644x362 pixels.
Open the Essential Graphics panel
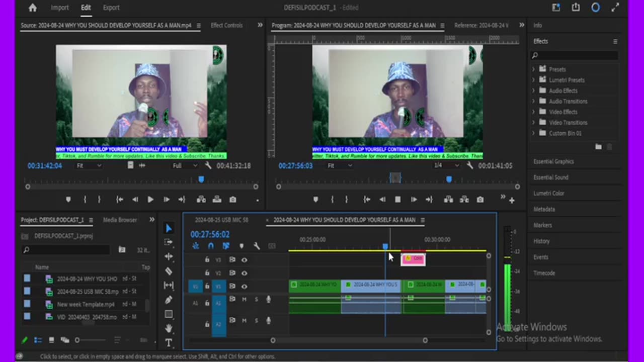(553, 161)
